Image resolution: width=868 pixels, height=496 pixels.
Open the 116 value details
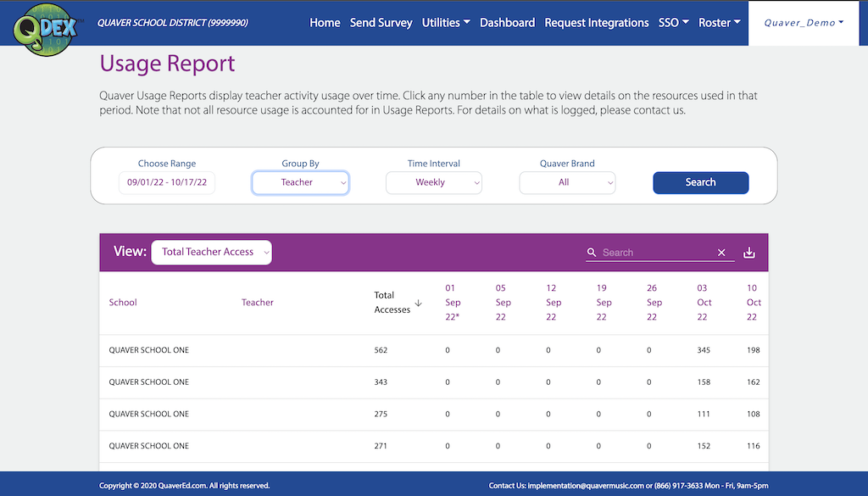[754, 446]
